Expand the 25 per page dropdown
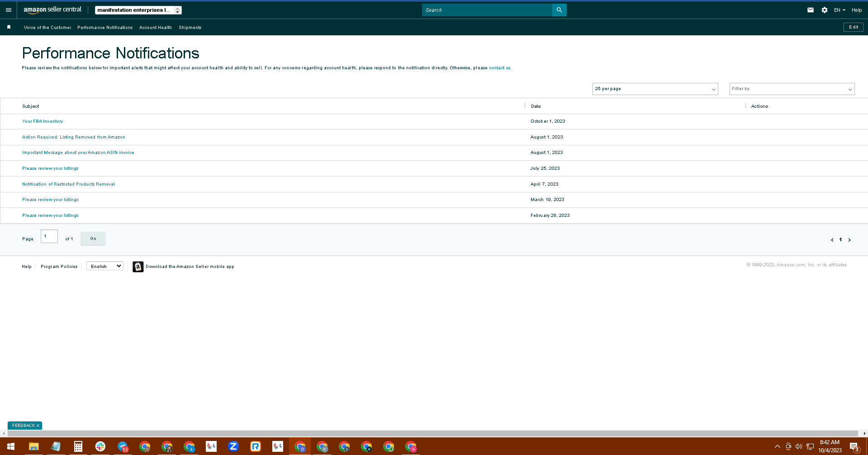The width and height of the screenshot is (868, 455). pyautogui.click(x=655, y=89)
